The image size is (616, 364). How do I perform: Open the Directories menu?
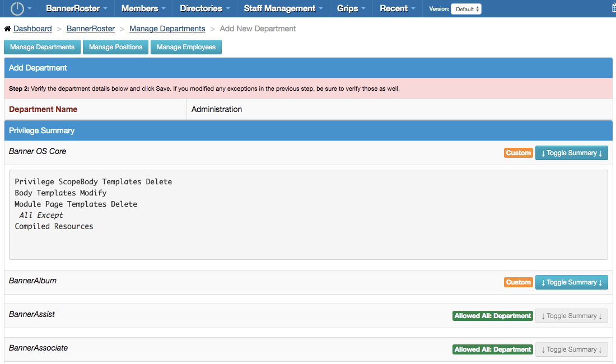[x=204, y=8]
